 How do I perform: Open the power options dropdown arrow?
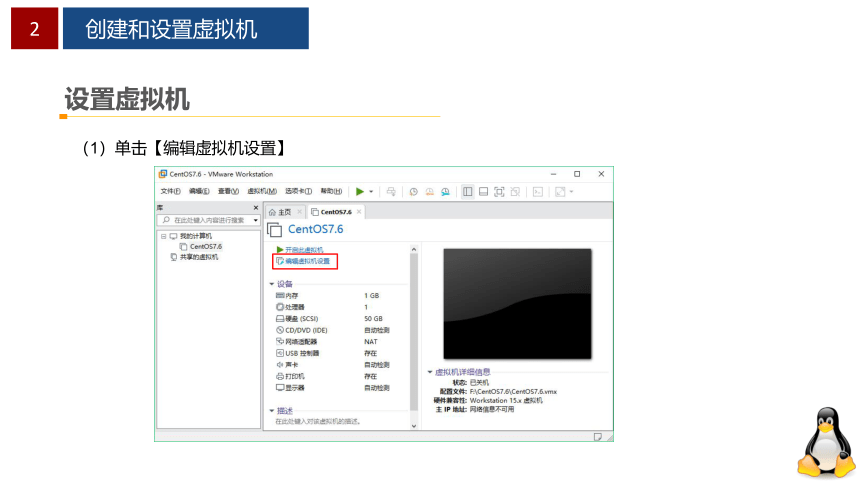(371, 192)
